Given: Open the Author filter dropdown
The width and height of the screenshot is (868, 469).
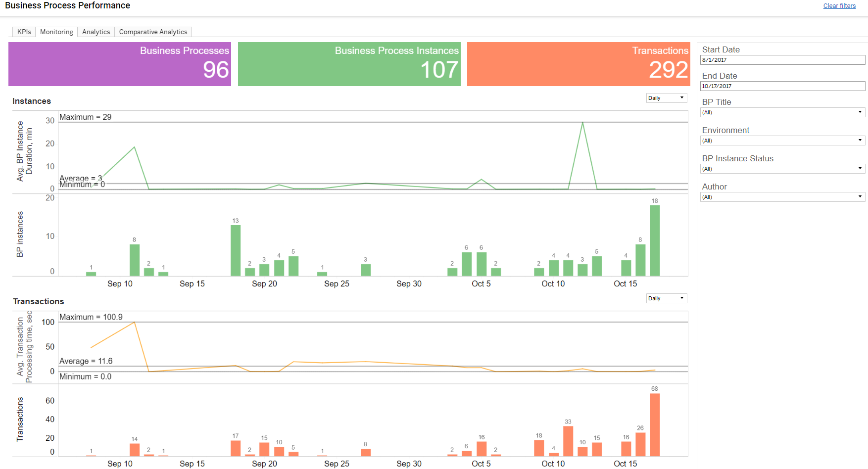Looking at the screenshot, I should pyautogui.click(x=782, y=197).
